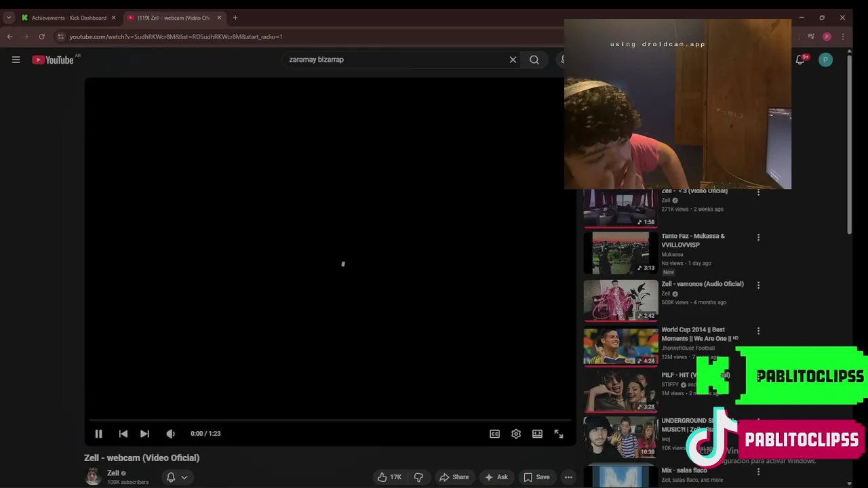Open the Ask button
This screenshot has width=868, height=488.
click(496, 477)
